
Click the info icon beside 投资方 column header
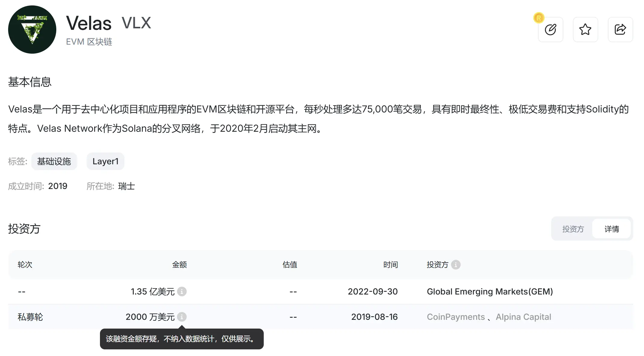pyautogui.click(x=456, y=265)
